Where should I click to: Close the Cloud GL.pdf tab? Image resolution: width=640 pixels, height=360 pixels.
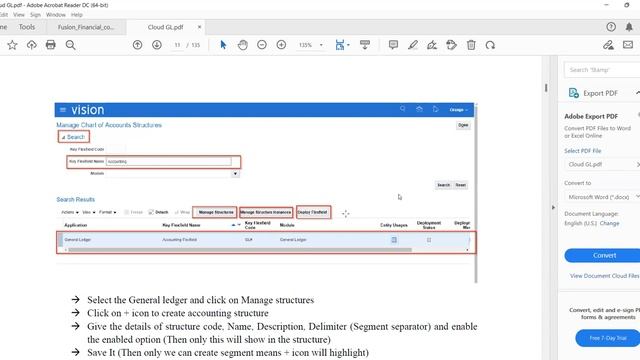[199, 27]
